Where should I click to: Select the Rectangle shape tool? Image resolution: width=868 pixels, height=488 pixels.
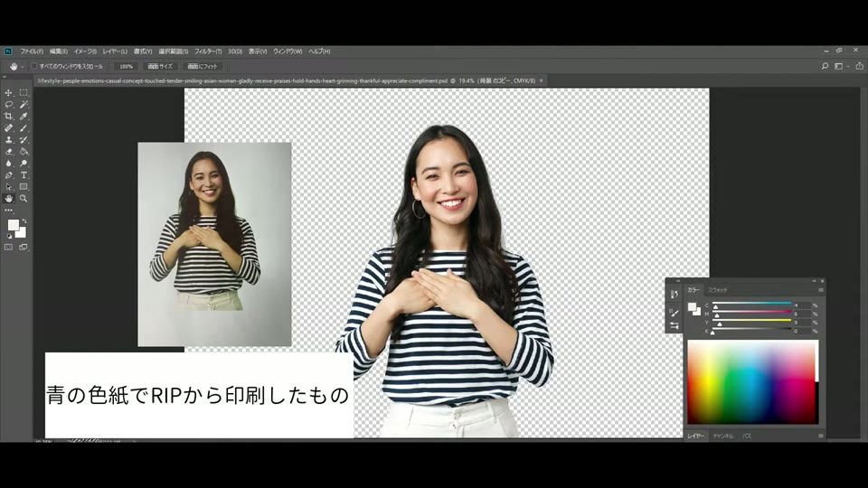point(24,186)
